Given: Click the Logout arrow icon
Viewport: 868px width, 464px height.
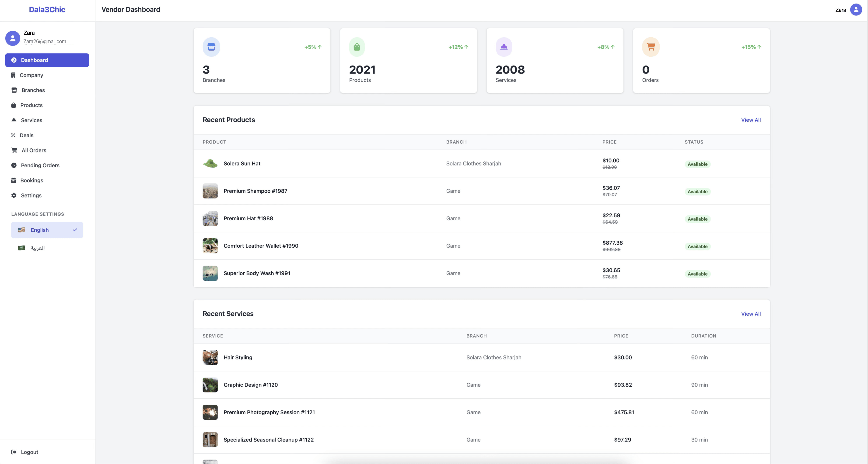Looking at the screenshot, I should (x=14, y=452).
